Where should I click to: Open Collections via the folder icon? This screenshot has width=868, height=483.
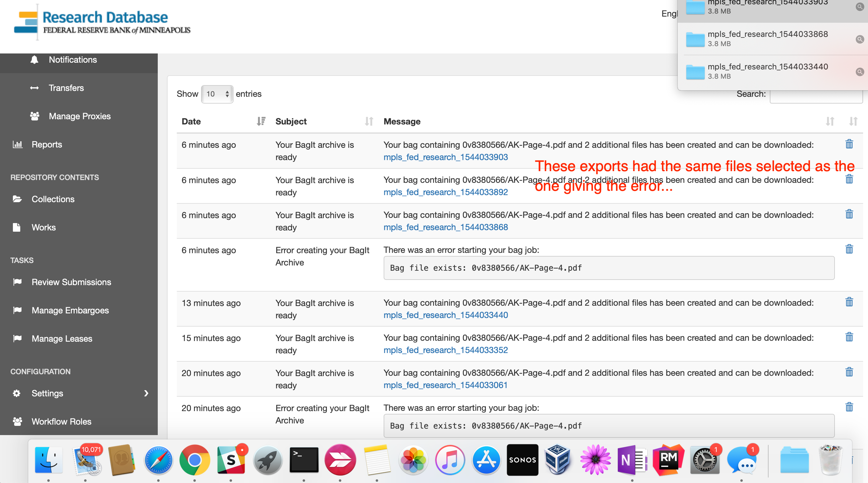17,199
